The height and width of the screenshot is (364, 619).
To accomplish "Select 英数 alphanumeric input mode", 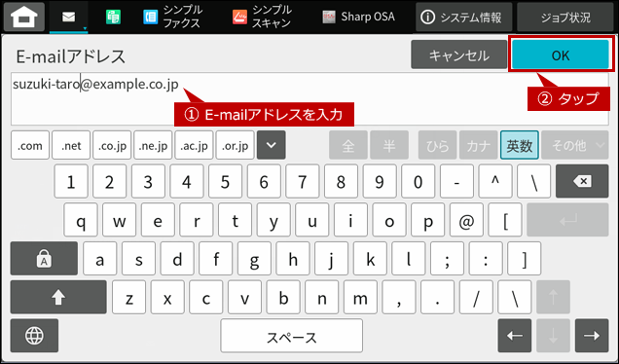I will tap(520, 145).
